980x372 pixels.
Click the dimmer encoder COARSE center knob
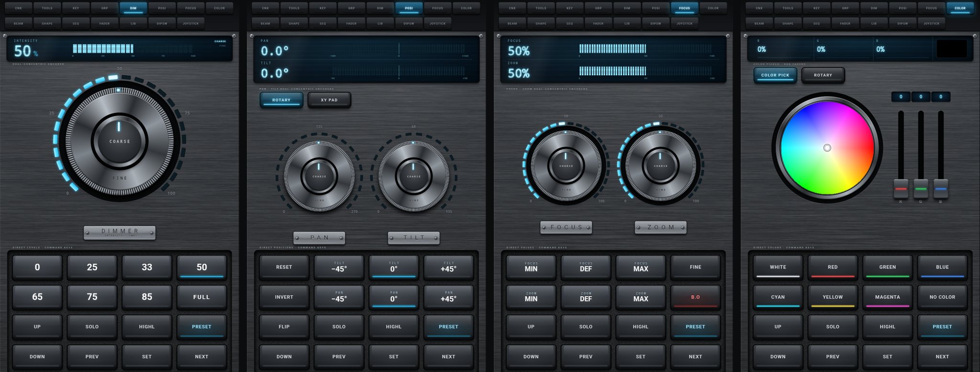(119, 141)
